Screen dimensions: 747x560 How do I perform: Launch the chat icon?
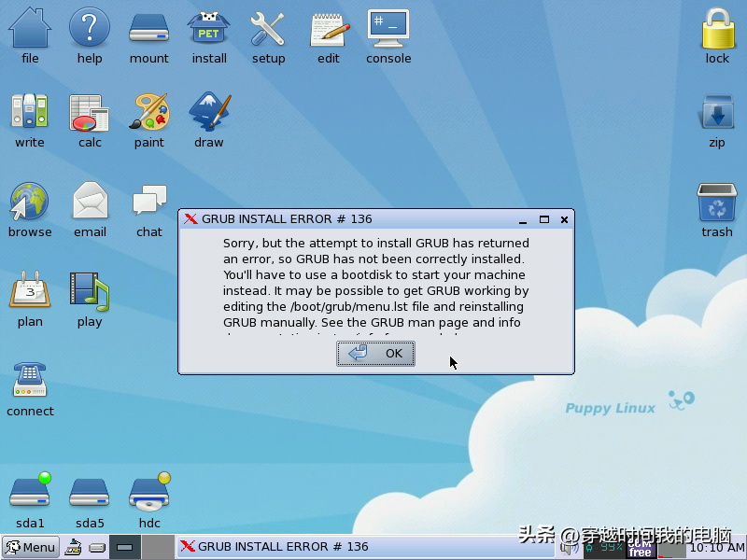click(x=149, y=200)
